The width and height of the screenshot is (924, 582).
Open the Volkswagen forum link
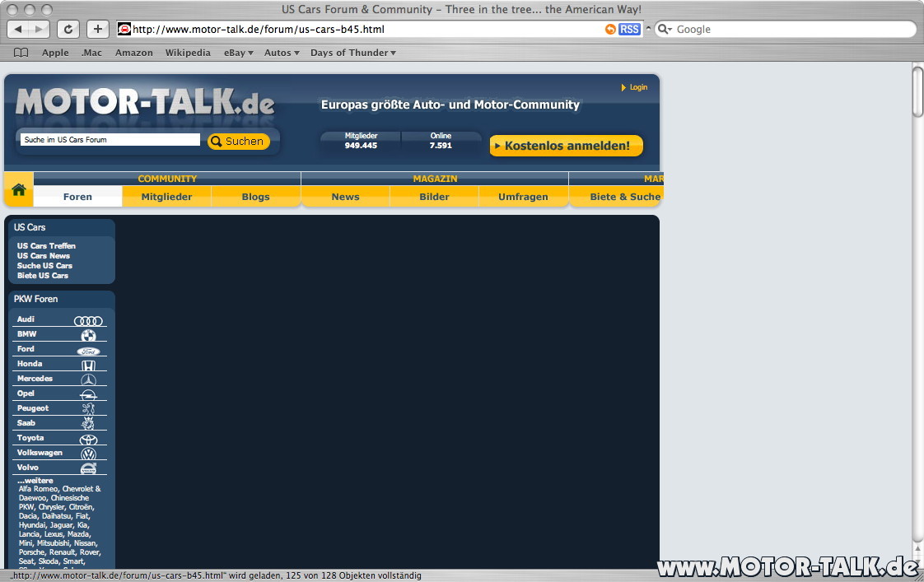click(40, 453)
